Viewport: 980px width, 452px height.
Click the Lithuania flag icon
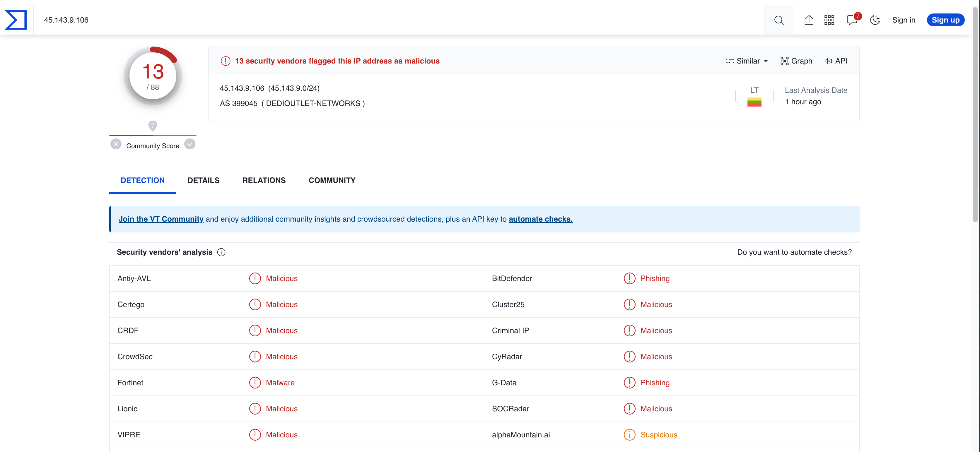(x=754, y=102)
